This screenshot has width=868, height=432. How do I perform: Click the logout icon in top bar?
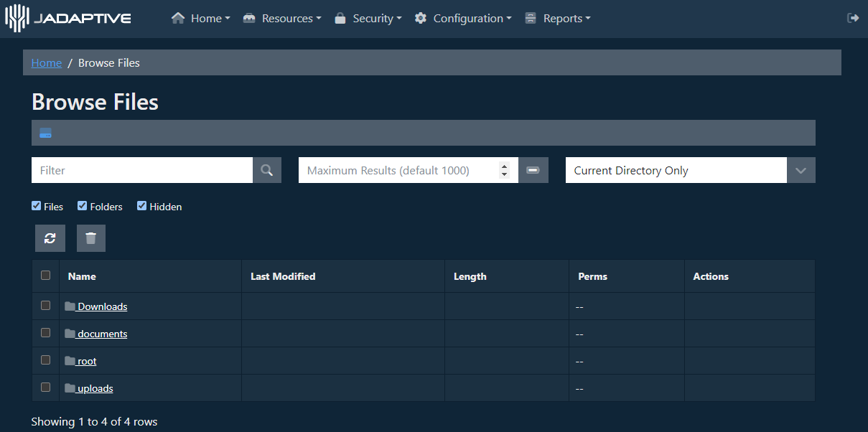[853, 18]
